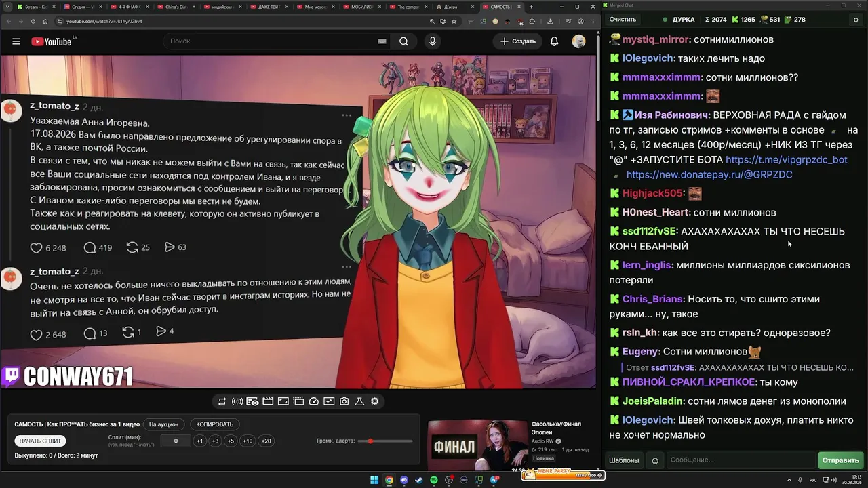Click the broadcast signal icon in stream toolbar
868x488 pixels.
coord(237,401)
